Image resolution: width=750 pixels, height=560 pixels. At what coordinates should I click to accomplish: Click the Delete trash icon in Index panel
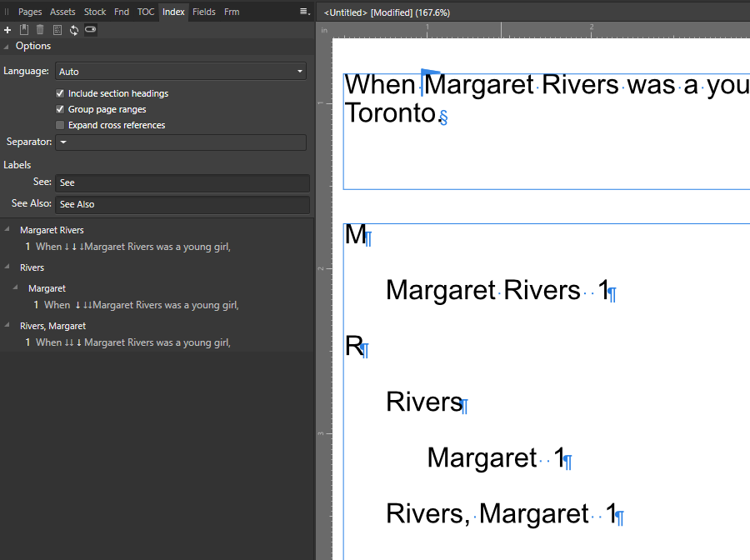(x=40, y=30)
